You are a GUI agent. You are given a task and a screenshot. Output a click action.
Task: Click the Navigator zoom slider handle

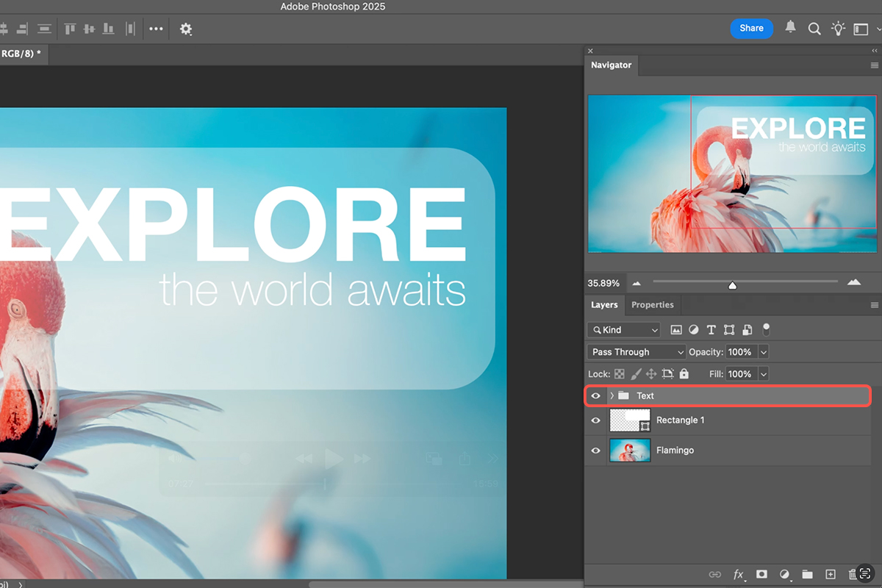point(732,284)
